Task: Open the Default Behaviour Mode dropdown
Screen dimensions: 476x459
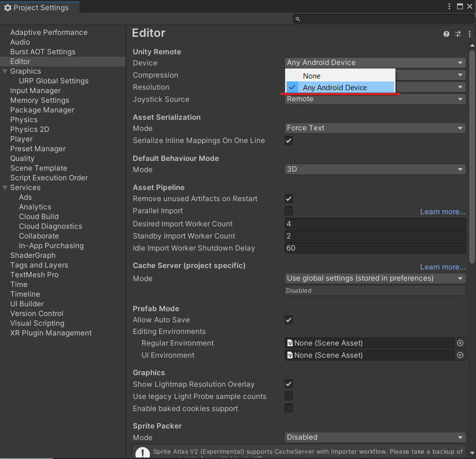Action: (x=375, y=169)
